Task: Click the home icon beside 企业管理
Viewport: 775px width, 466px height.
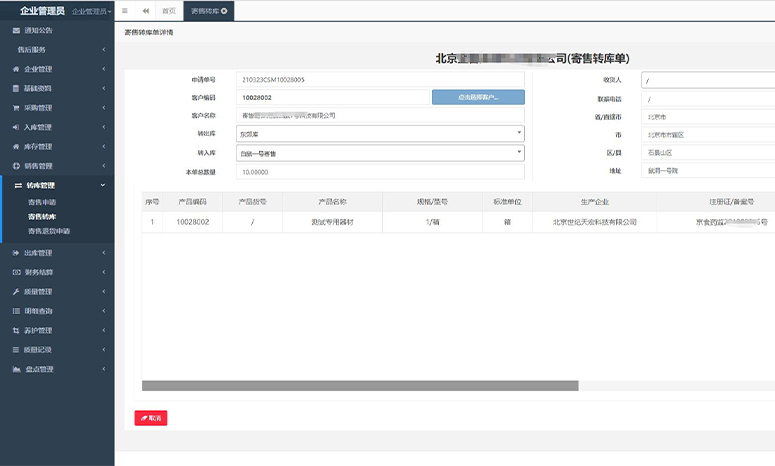Action: (16, 69)
